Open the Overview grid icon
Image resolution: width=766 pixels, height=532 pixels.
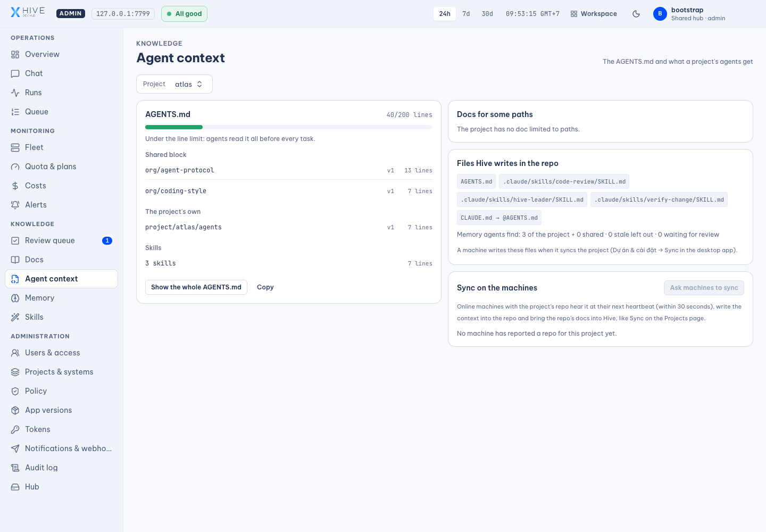point(15,54)
